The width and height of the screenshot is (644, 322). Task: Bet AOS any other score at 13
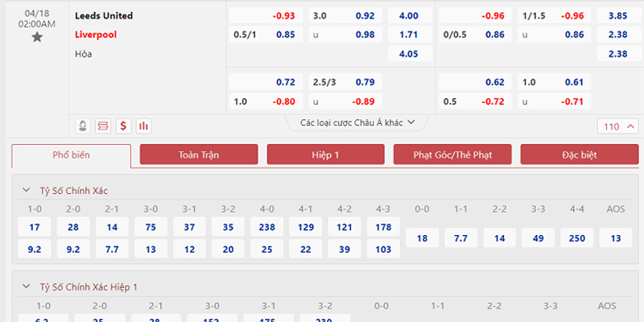pos(616,237)
